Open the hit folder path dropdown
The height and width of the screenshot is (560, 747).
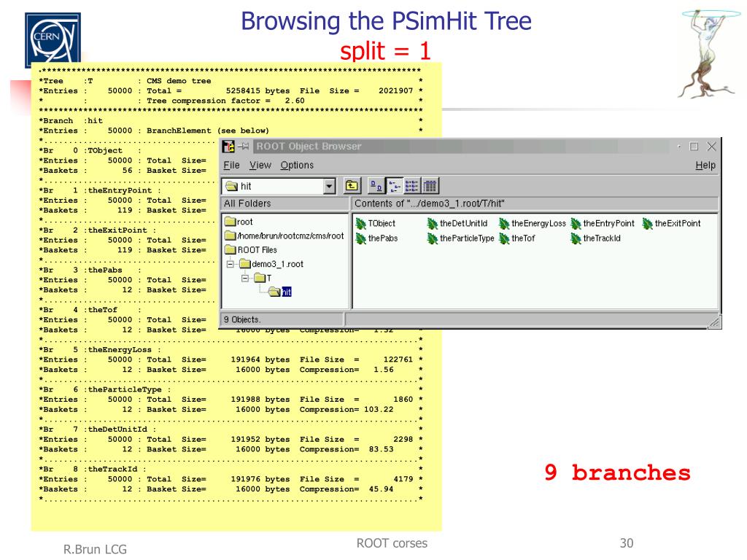coord(329,186)
